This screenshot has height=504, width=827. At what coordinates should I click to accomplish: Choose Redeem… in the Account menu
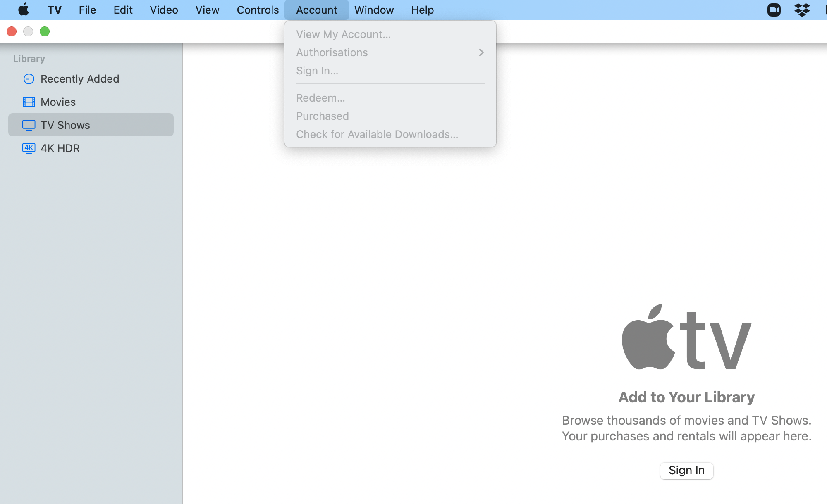point(320,98)
